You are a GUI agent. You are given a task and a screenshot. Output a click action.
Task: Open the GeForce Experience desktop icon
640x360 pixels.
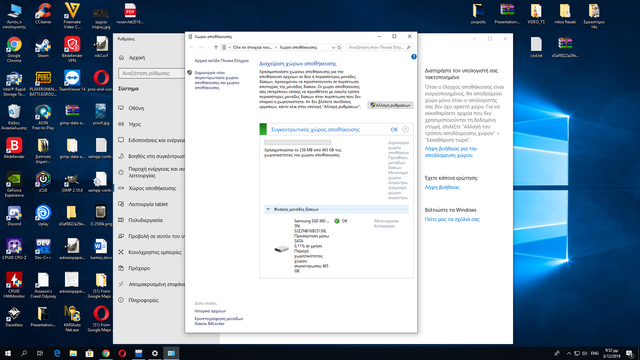tap(14, 184)
